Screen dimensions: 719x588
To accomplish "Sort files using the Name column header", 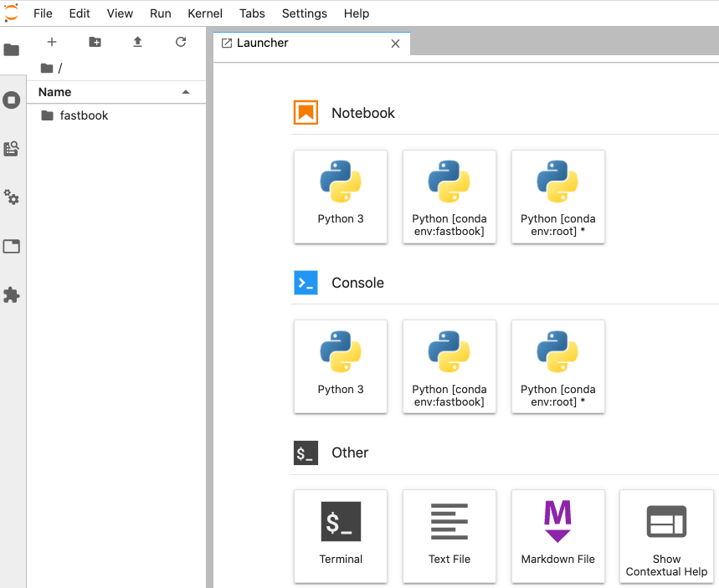I will pyautogui.click(x=55, y=92).
